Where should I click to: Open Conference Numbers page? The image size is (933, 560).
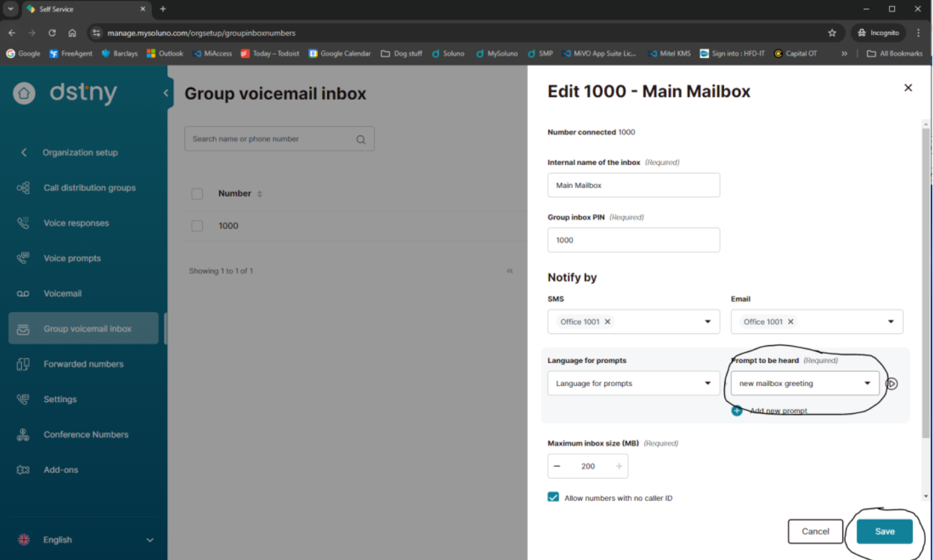86,435
